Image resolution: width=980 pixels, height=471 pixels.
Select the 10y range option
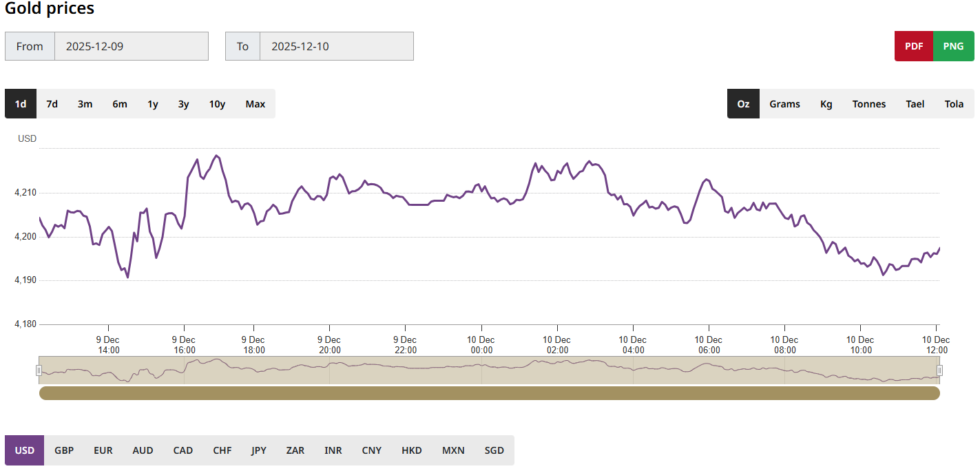[x=217, y=104]
